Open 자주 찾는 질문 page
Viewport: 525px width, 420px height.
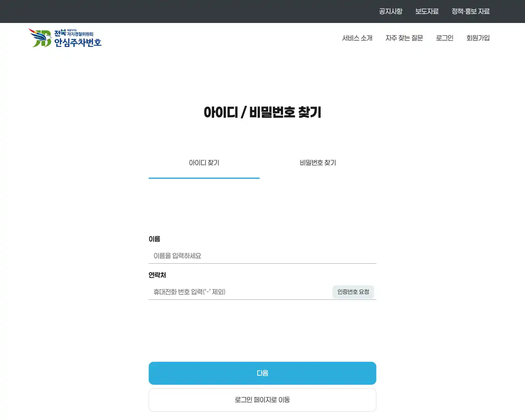[404, 38]
